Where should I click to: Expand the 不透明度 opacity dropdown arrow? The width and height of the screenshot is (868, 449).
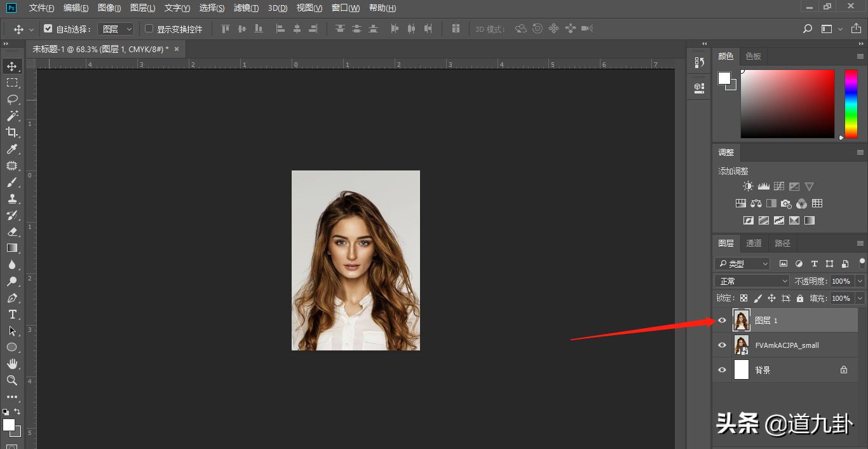click(x=860, y=281)
